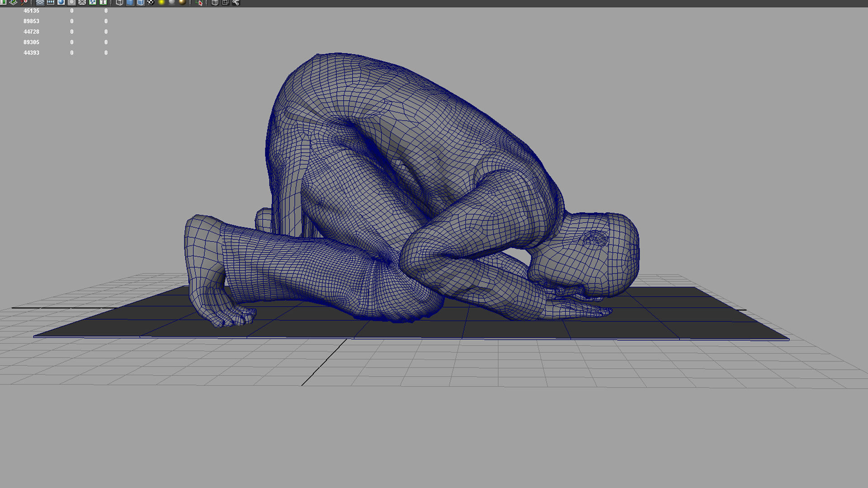Open the image plane icon

pyautogui.click(x=13, y=2)
